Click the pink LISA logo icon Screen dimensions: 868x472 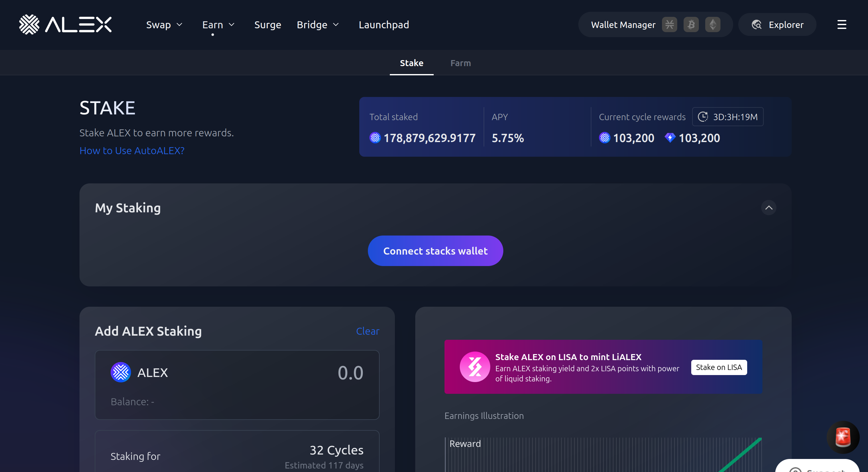tap(474, 366)
